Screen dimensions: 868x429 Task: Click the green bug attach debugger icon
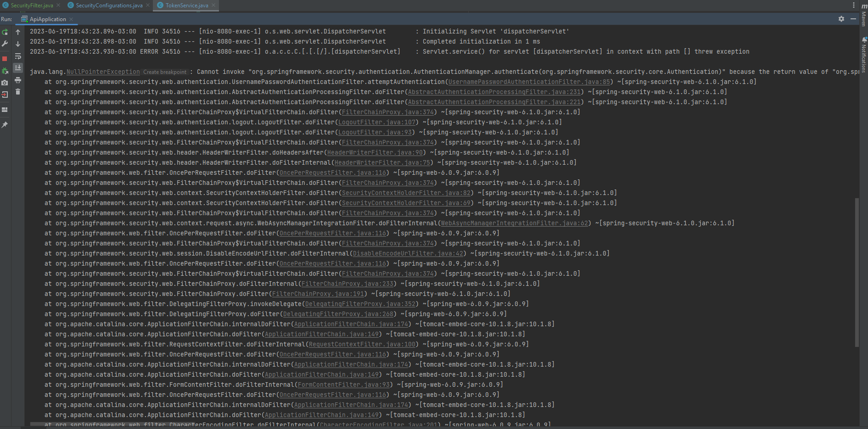coord(5,71)
